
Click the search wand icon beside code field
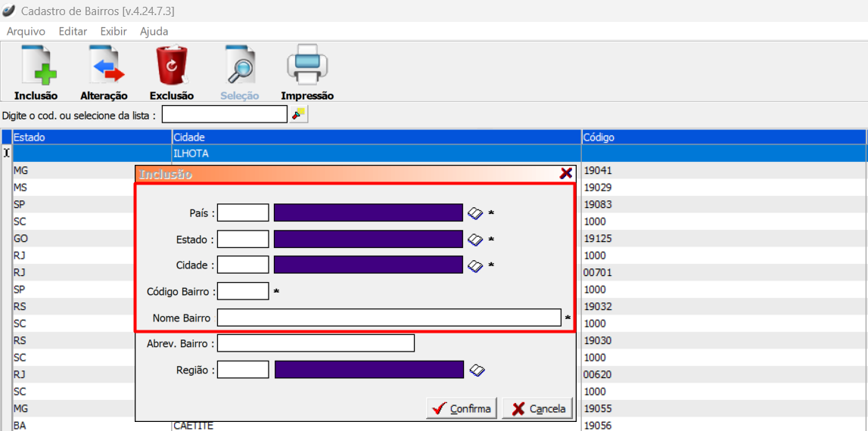tap(299, 114)
